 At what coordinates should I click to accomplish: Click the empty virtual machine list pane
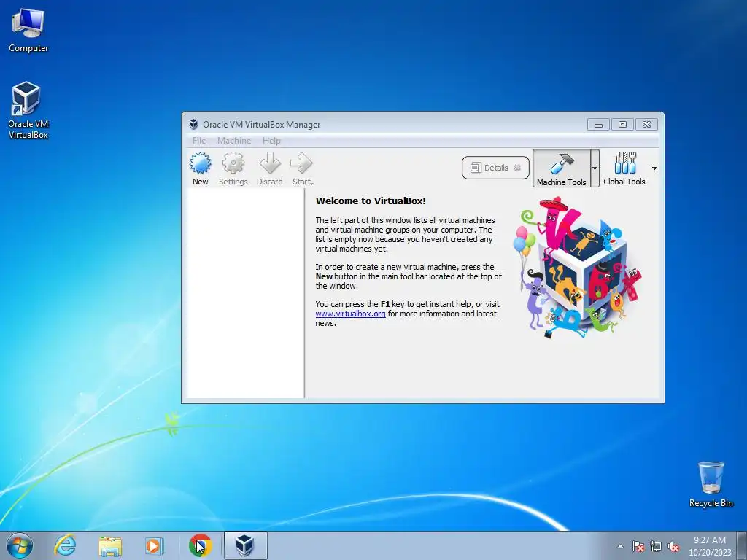[x=245, y=293]
